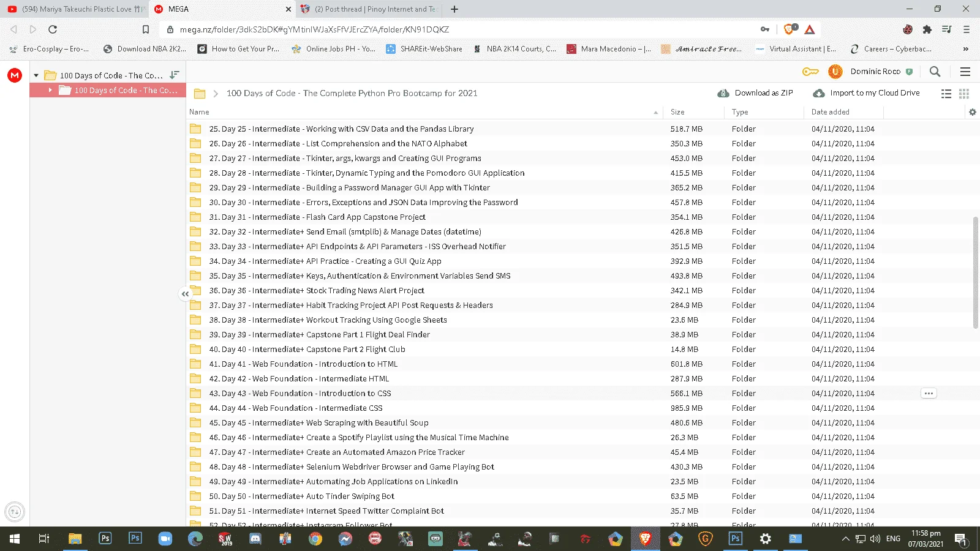
Task: Open the Brave Shields lion icon
Action: 790,29
